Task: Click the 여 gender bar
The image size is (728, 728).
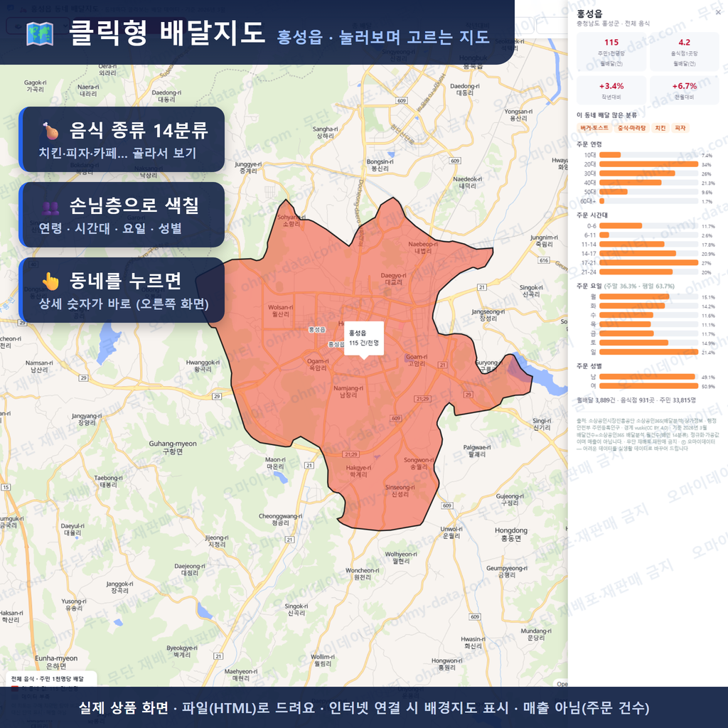Action: tap(648, 386)
